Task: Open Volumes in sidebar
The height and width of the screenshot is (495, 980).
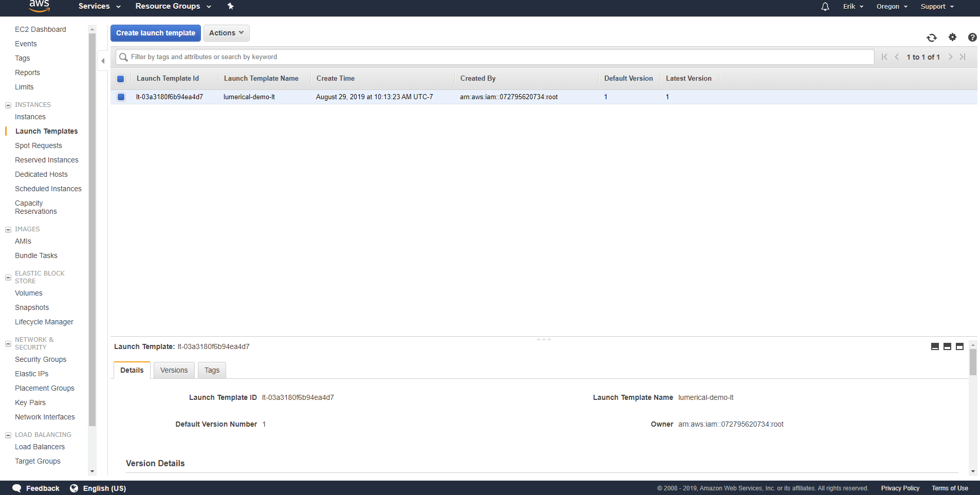Action: tap(29, 293)
